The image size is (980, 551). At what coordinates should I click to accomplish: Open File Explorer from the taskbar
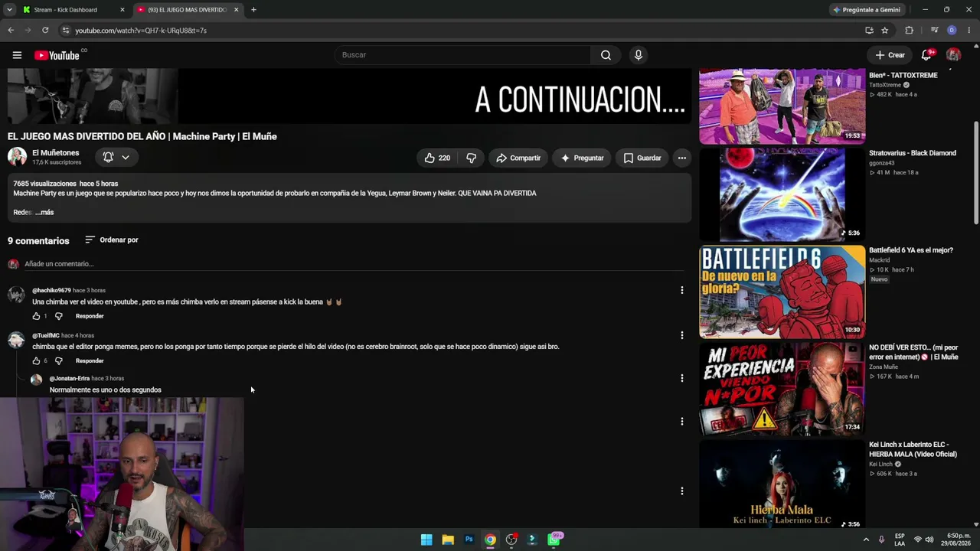click(x=448, y=540)
